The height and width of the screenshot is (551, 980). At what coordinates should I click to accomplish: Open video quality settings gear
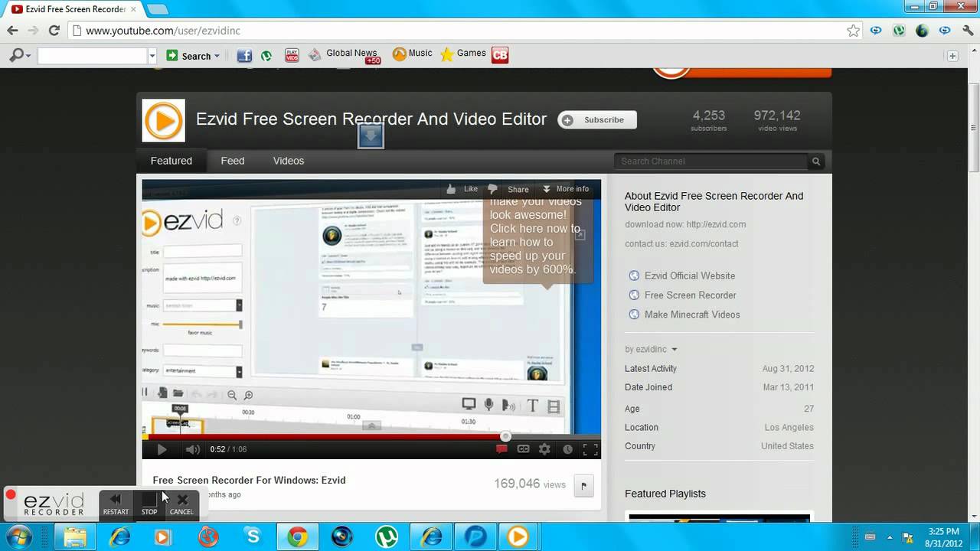544,449
